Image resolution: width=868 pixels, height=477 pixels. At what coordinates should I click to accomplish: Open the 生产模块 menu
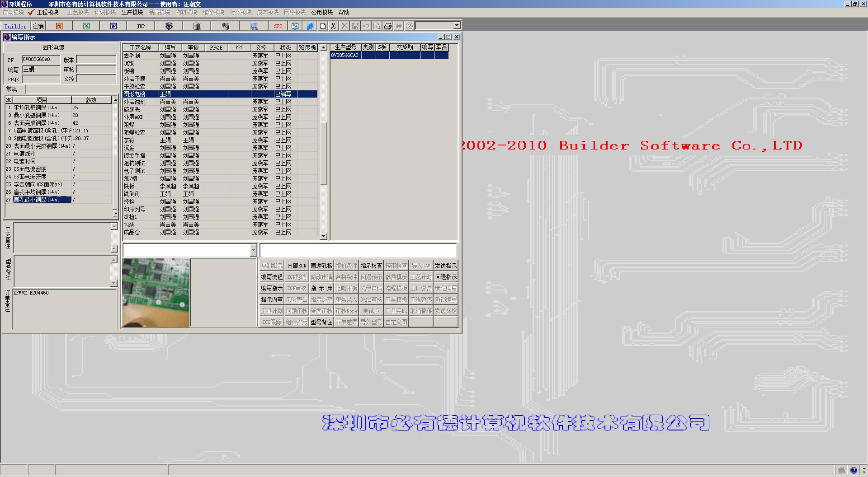132,12
